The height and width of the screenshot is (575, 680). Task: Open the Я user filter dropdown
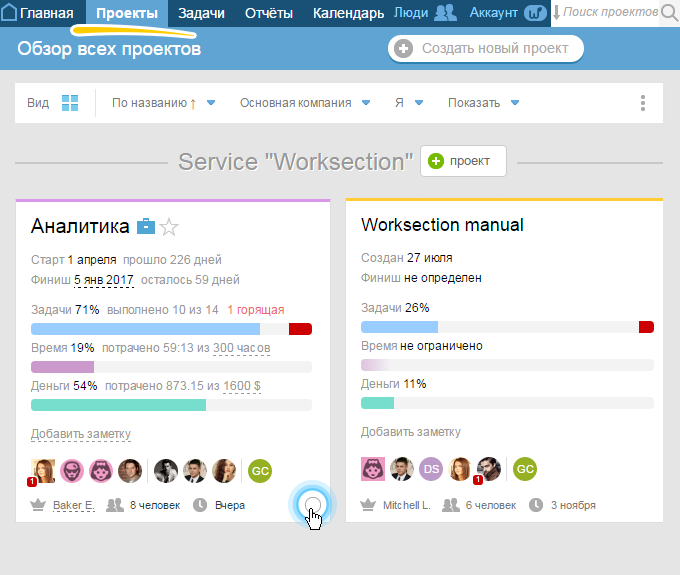point(409,103)
